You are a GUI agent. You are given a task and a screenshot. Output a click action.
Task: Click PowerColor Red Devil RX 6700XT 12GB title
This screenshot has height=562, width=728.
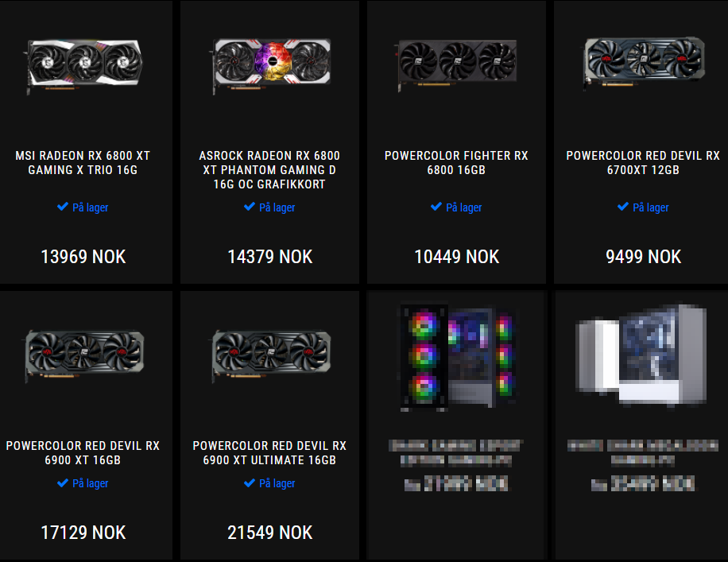[x=643, y=163]
